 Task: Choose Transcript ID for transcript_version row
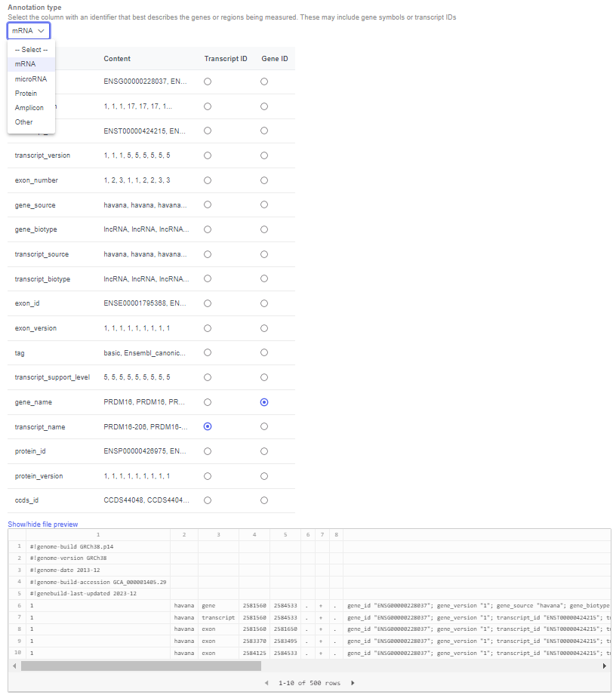point(208,155)
